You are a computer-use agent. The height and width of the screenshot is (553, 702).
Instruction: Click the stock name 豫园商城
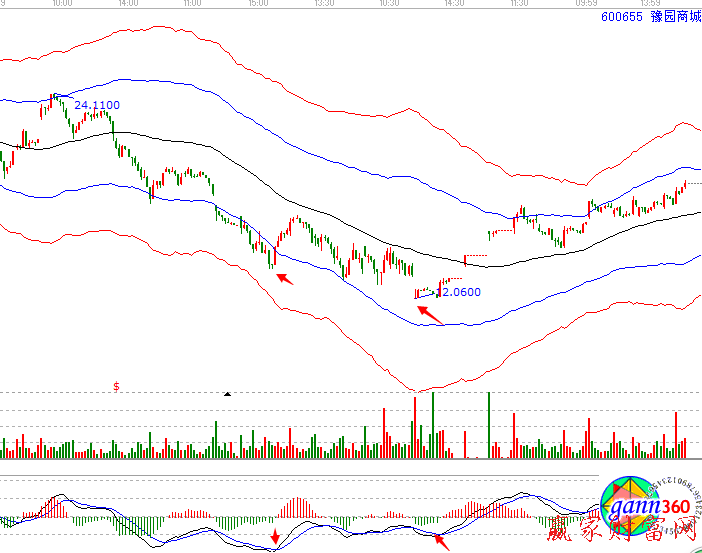pos(671,16)
